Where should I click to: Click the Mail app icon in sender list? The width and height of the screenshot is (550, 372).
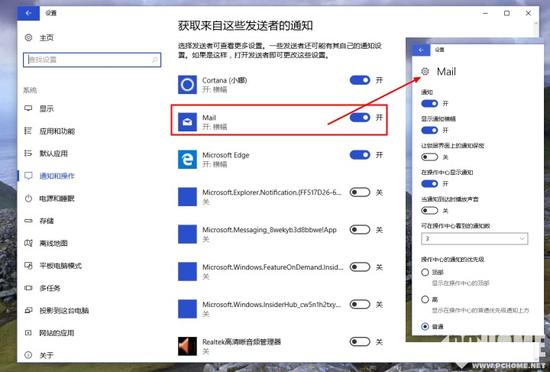[187, 122]
